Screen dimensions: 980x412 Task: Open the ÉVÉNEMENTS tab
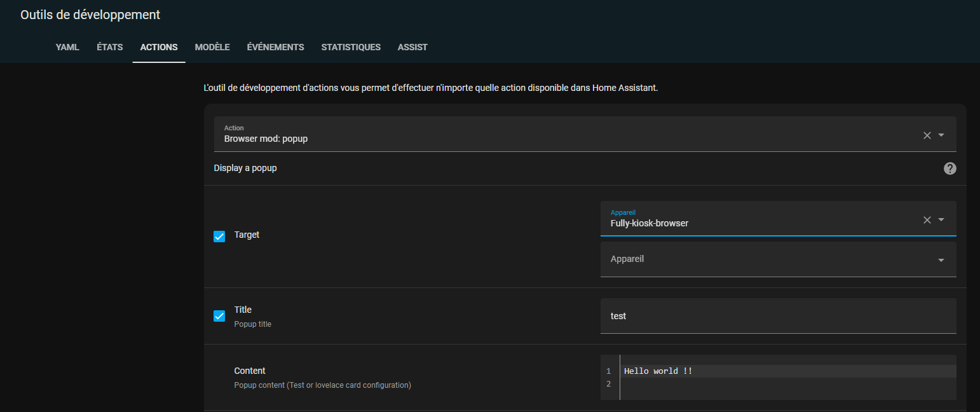275,47
